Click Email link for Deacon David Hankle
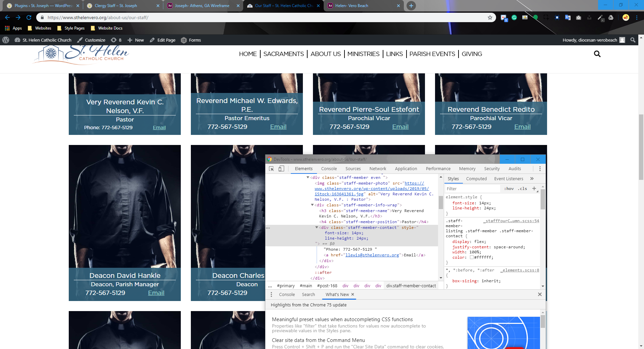 [156, 293]
